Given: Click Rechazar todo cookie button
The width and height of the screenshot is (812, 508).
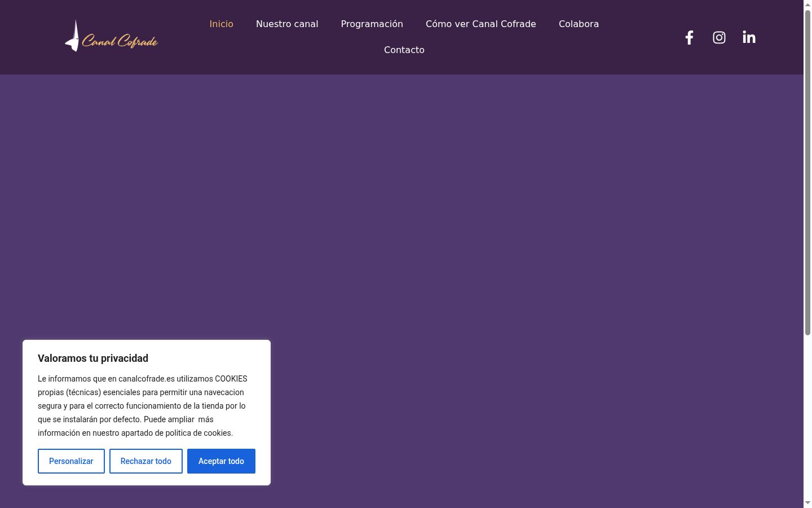Looking at the screenshot, I should pos(146,461).
